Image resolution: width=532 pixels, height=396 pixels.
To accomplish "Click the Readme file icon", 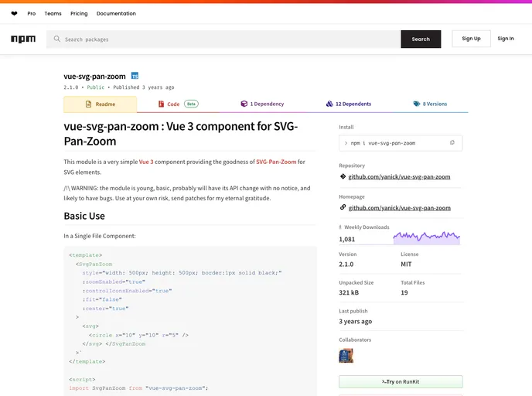I will [x=89, y=104].
